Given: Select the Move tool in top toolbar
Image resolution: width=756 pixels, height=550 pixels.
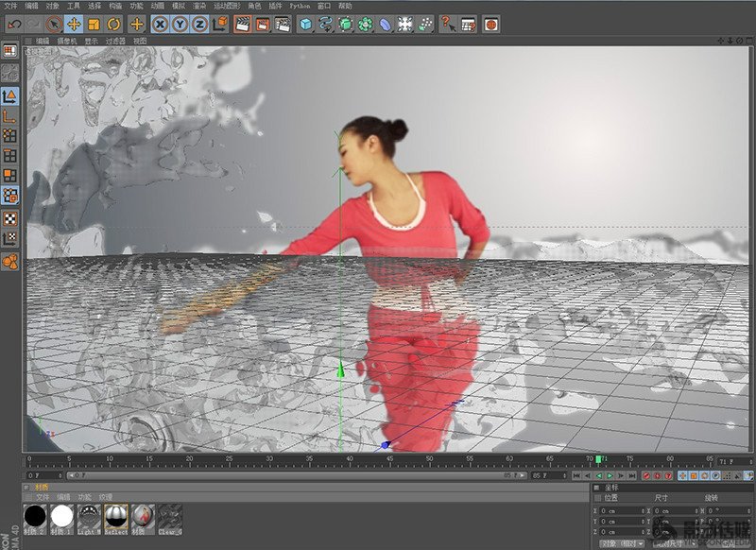Looking at the screenshot, I should [73, 24].
